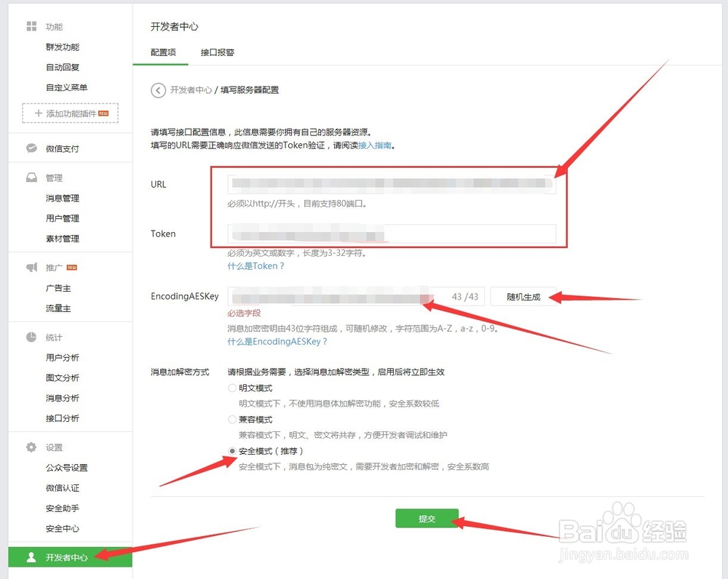This screenshot has height=579, width=728.
Task: Click the 随机生成 button
Action: [x=523, y=297]
